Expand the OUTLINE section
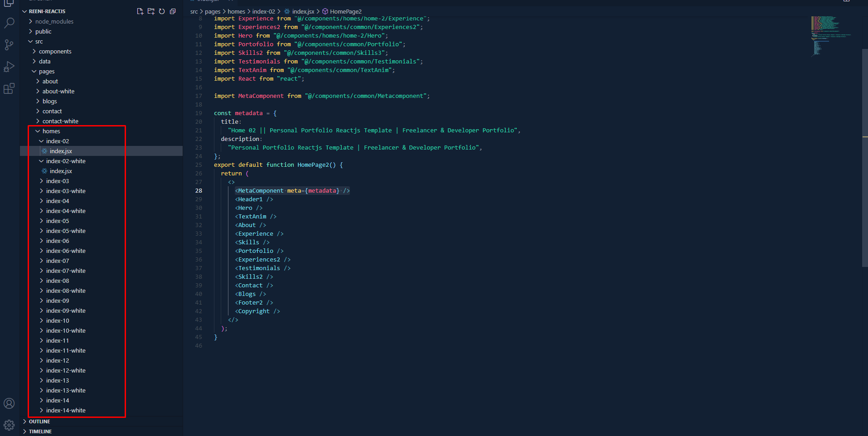This screenshot has width=868, height=436. click(x=39, y=421)
